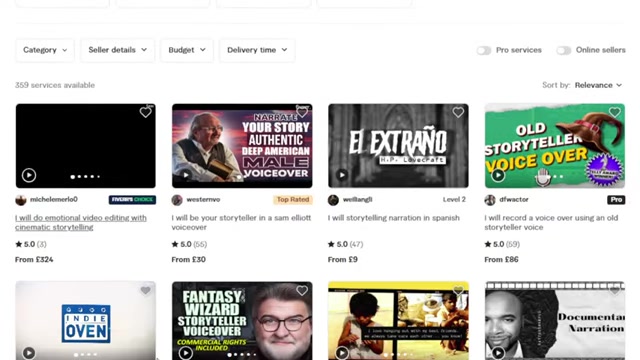Play Old Storyteller Voice Over preview
Image resolution: width=640 pixels, height=360 pixels.
point(498,176)
